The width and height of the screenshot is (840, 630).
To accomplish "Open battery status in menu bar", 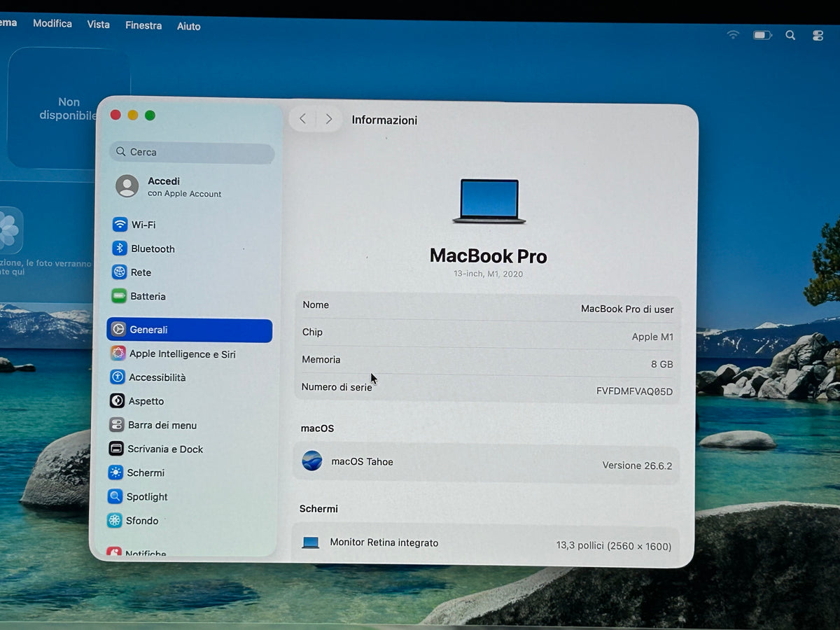I will [762, 34].
